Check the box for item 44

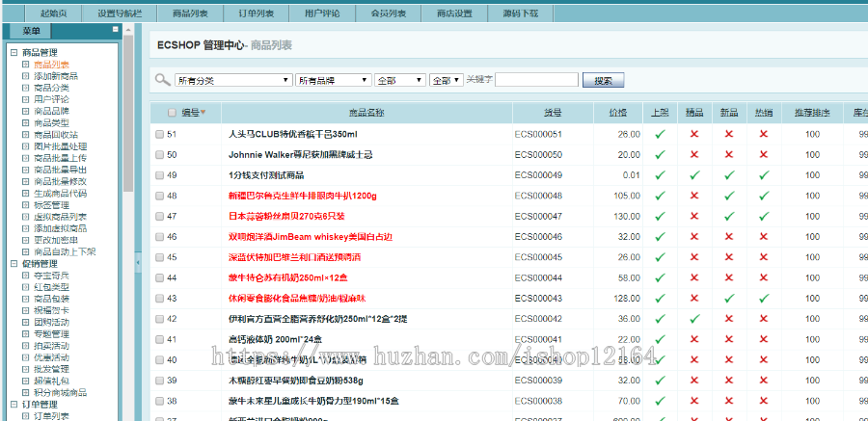(x=159, y=277)
